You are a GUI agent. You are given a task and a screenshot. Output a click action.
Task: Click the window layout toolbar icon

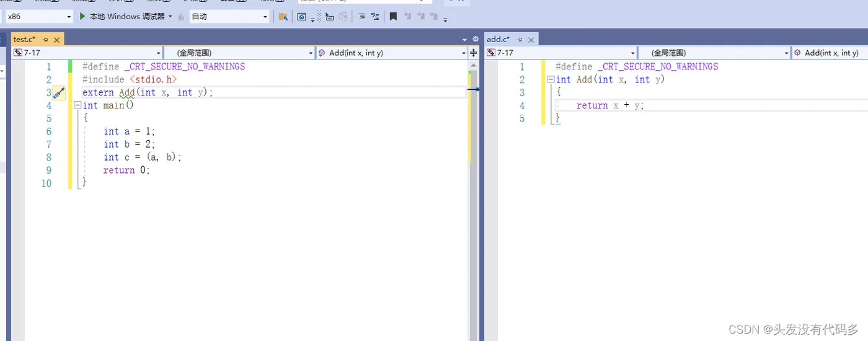(301, 17)
